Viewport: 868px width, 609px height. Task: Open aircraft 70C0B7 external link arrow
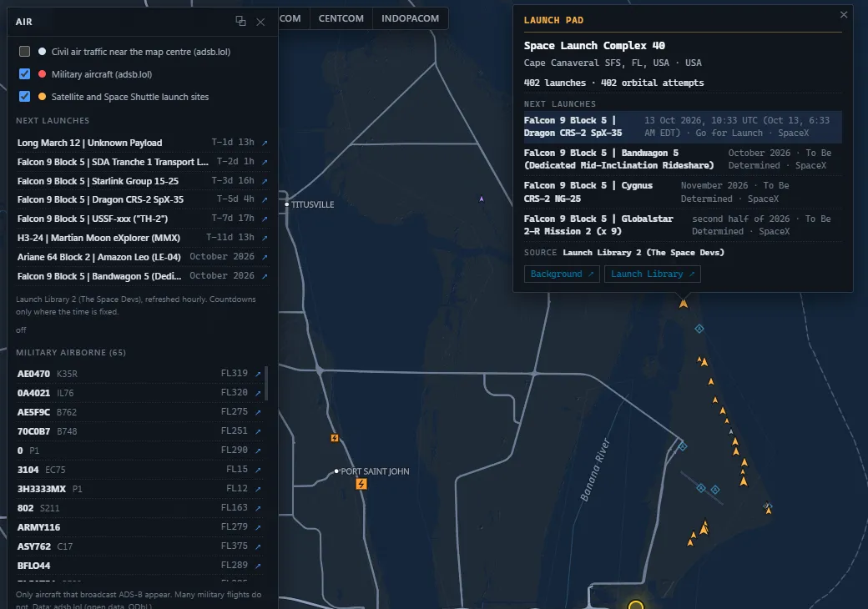258,431
